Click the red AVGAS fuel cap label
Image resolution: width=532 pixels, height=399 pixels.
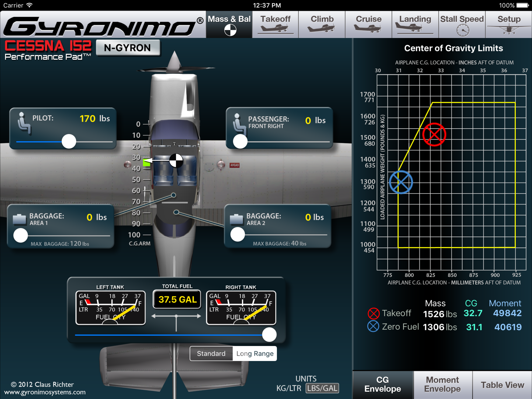[x=234, y=165]
